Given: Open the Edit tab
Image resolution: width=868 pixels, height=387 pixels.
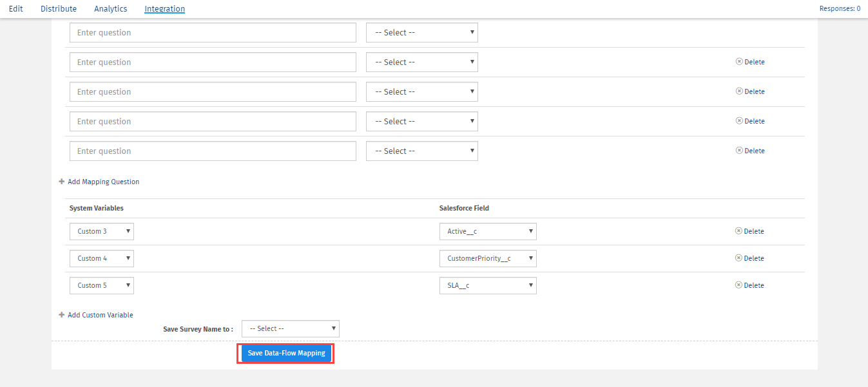Looking at the screenshot, I should (x=16, y=9).
